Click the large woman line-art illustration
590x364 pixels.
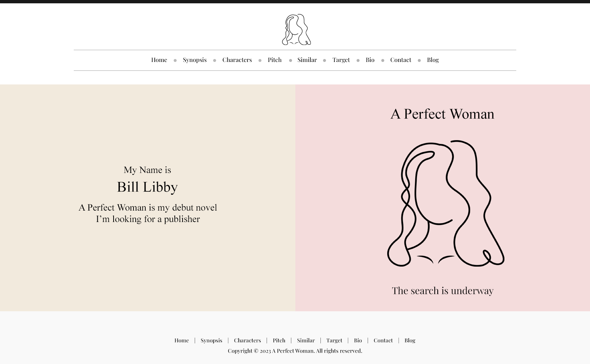(445, 203)
